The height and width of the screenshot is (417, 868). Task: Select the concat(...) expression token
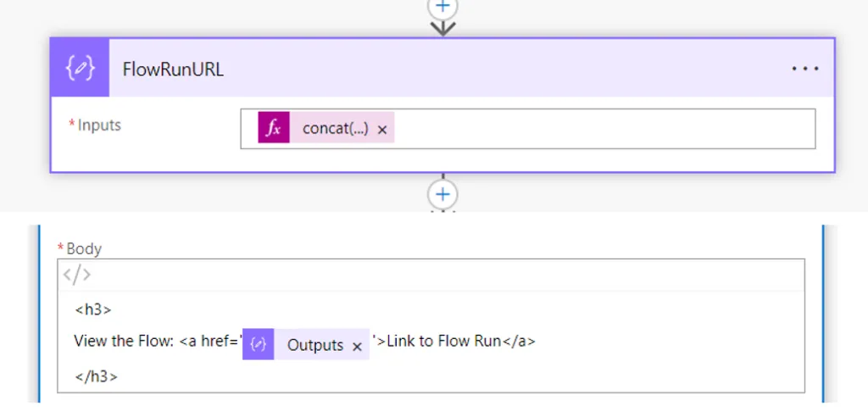(335, 129)
